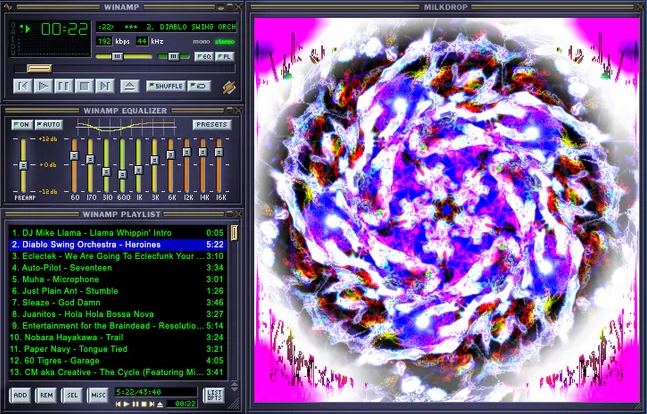This screenshot has width=647, height=414.
Task: Enable the equalizer AUTO button
Action: coord(49,125)
